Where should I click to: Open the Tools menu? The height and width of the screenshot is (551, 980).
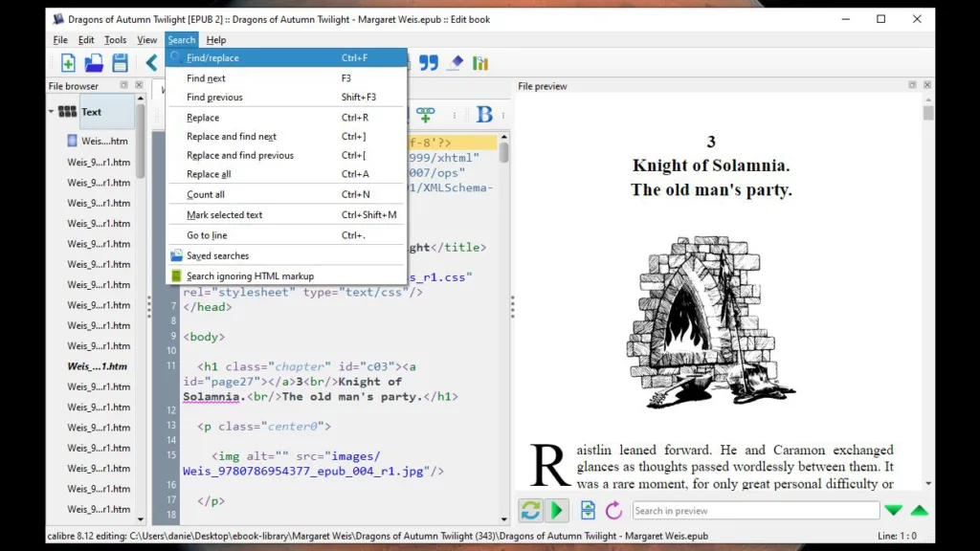115,39
